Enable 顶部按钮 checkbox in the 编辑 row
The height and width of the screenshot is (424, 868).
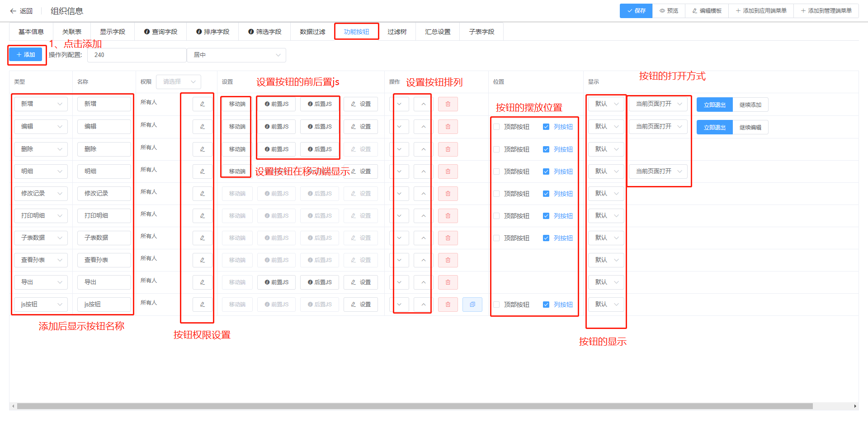click(496, 127)
